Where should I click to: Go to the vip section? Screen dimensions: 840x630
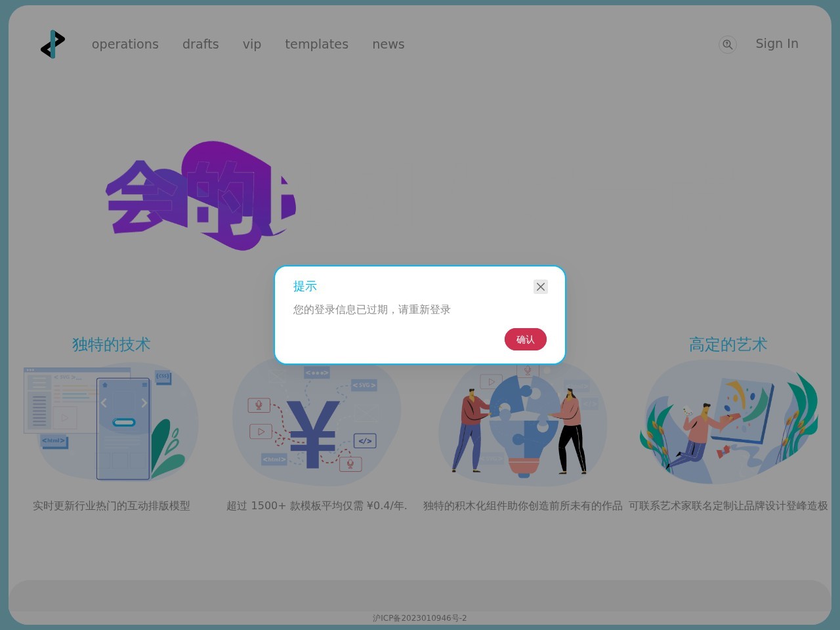pyautogui.click(x=252, y=44)
